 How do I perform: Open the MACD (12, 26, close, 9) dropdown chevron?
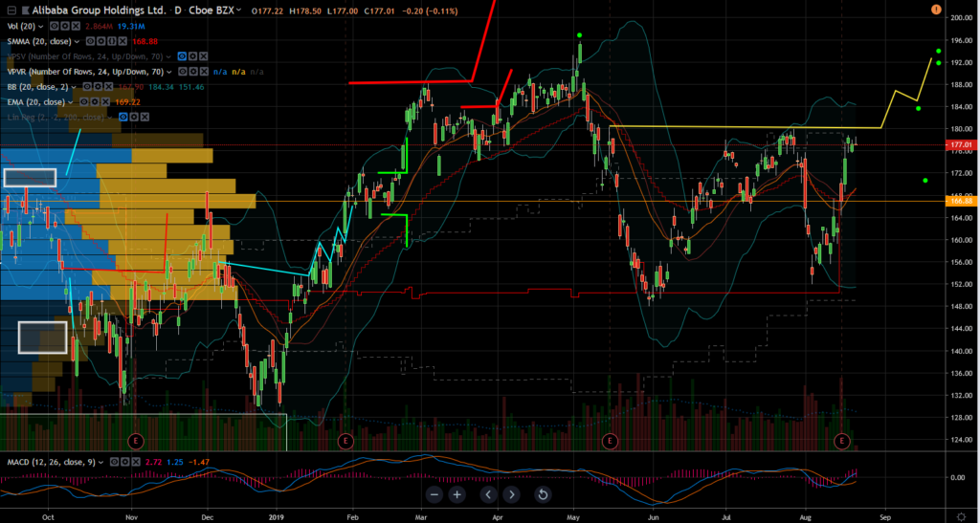100,462
